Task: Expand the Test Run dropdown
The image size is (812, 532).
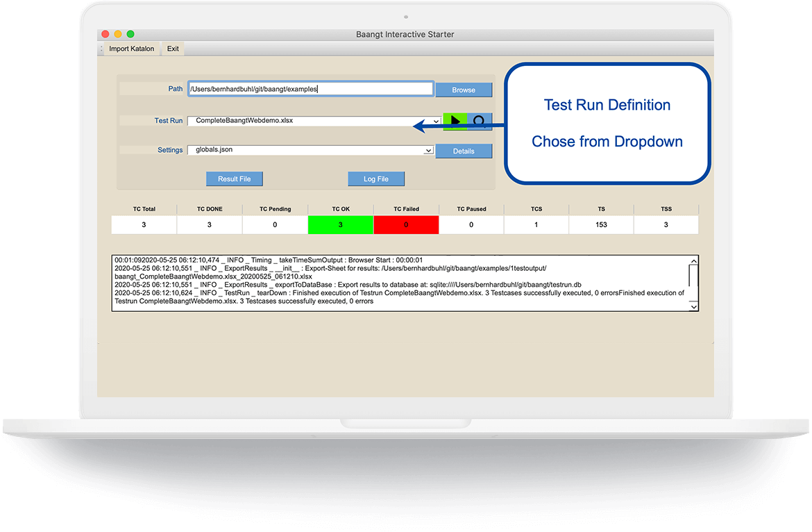Action: [436, 122]
